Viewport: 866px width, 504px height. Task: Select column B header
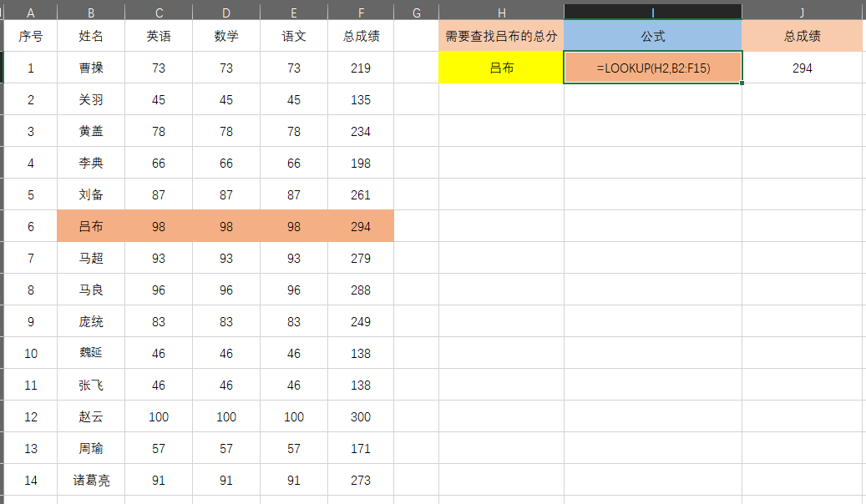tap(91, 13)
